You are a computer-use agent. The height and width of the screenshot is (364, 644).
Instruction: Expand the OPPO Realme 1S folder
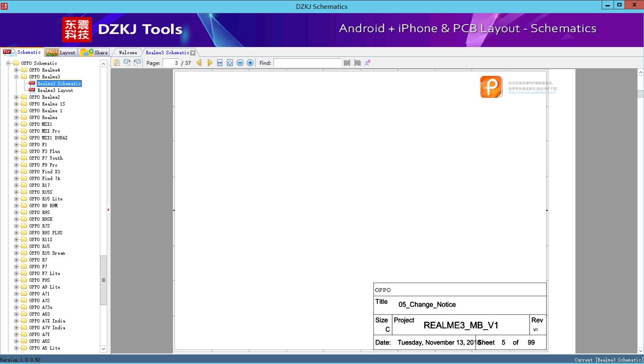point(16,104)
